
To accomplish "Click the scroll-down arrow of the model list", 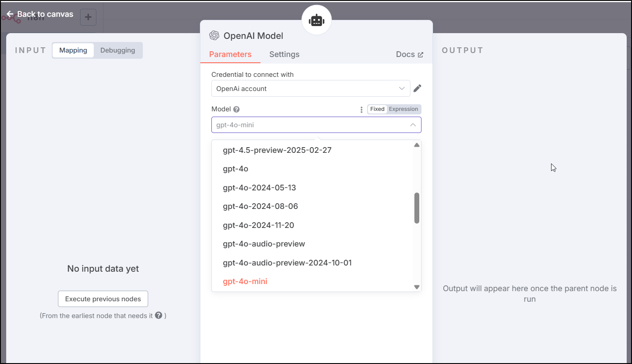I will point(417,287).
